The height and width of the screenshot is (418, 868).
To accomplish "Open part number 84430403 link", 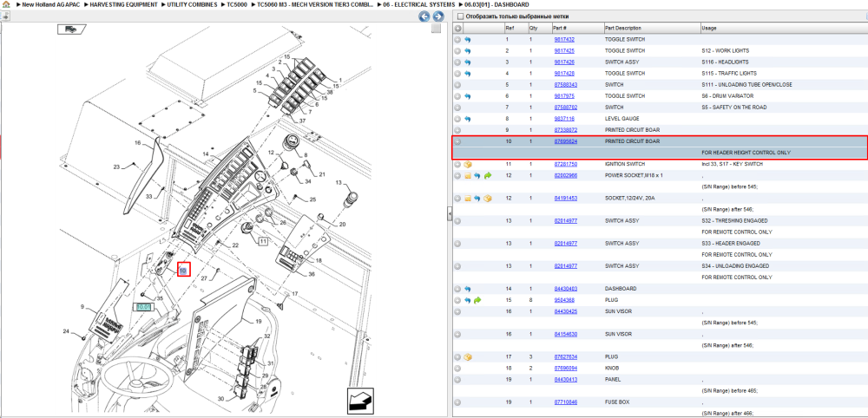I will click(x=566, y=289).
